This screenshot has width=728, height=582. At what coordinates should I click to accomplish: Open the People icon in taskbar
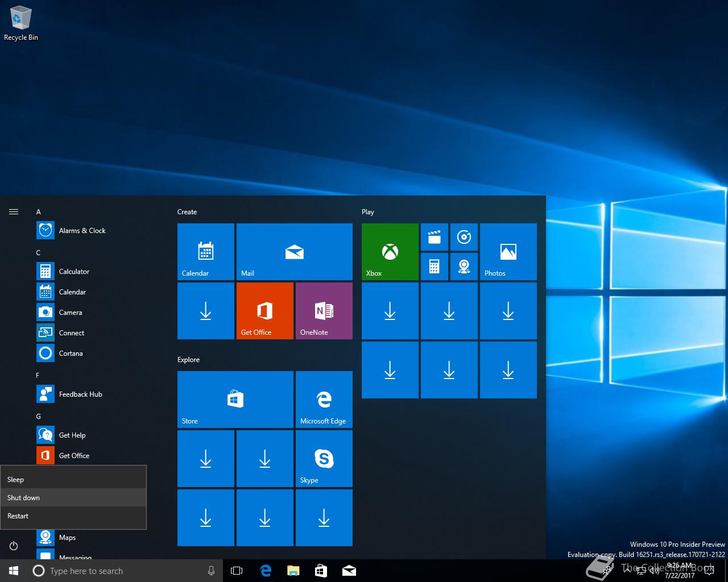(x=607, y=571)
